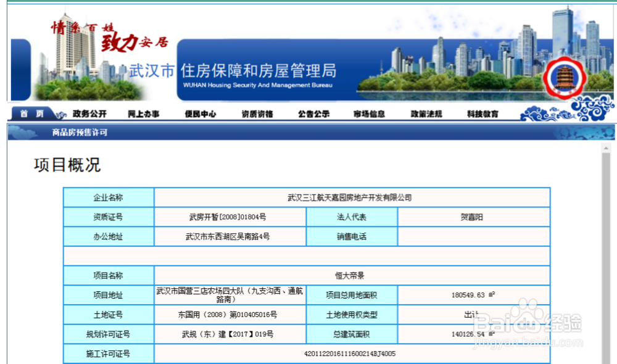
Task: Select the 施工许可证号 label cell
Action: pos(108,354)
